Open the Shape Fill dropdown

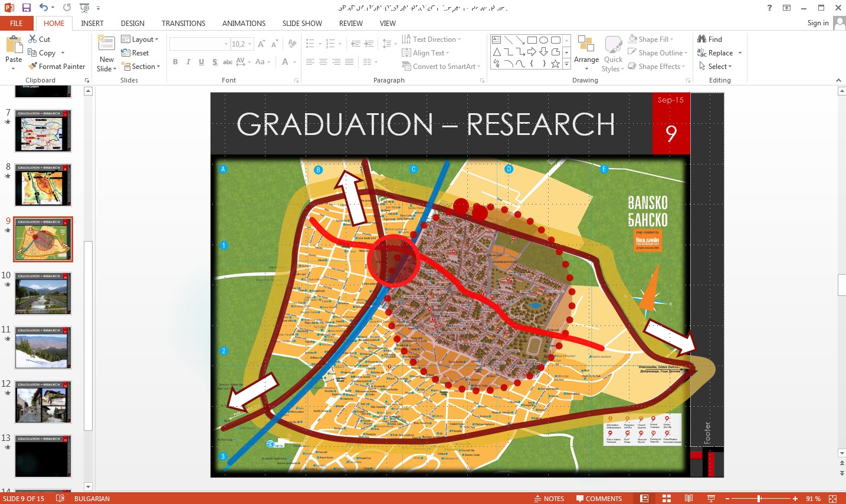pos(650,39)
